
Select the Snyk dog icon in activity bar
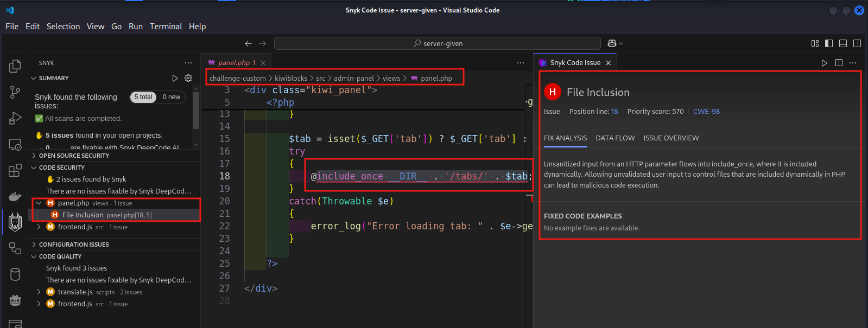tap(15, 222)
